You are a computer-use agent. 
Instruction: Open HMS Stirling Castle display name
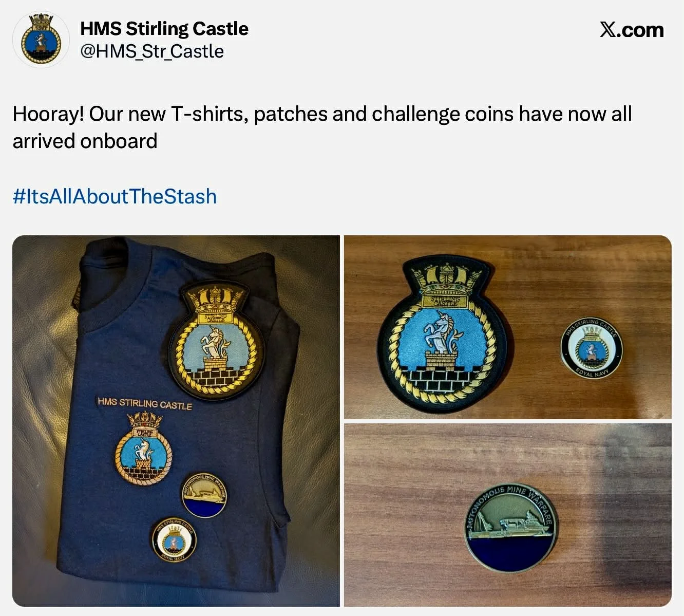click(x=164, y=28)
